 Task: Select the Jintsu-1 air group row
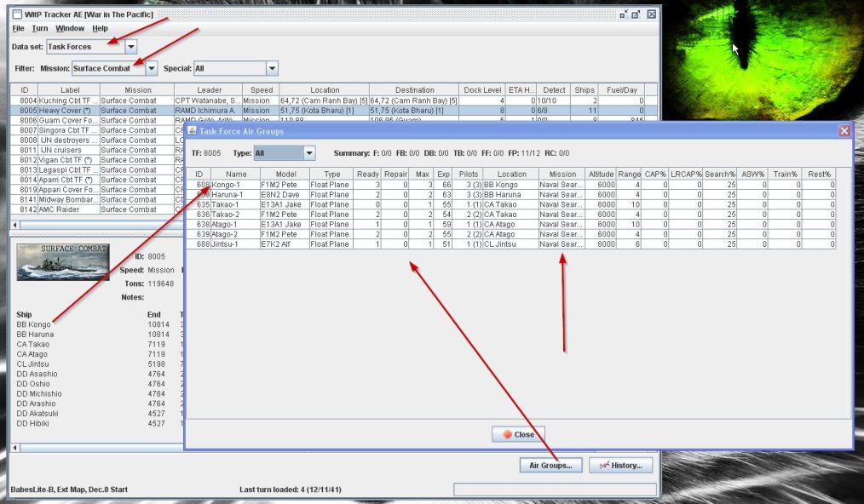click(x=510, y=244)
